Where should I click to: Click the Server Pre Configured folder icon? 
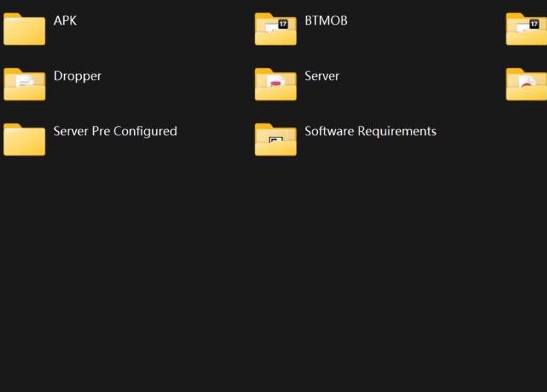pyautogui.click(x=24, y=139)
